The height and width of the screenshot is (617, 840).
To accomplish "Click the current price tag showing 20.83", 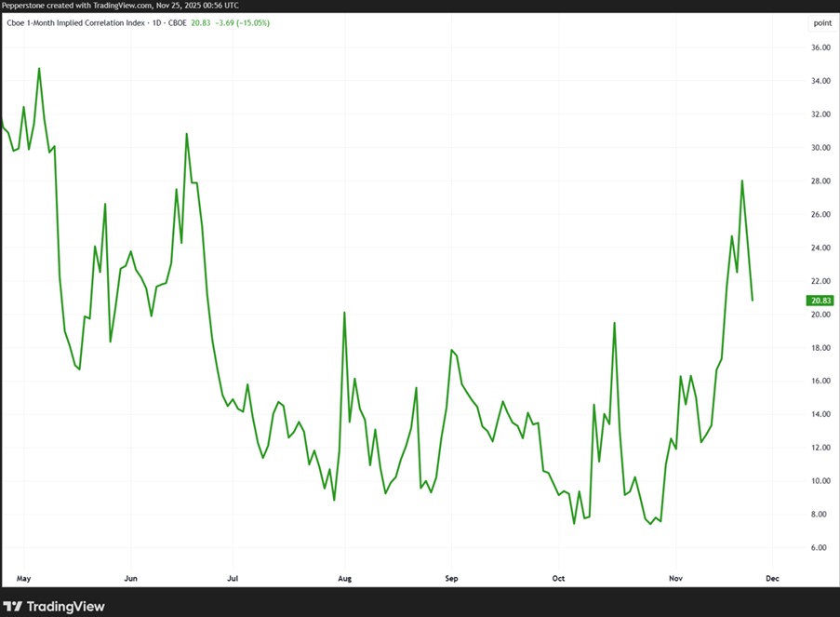I will tap(819, 301).
